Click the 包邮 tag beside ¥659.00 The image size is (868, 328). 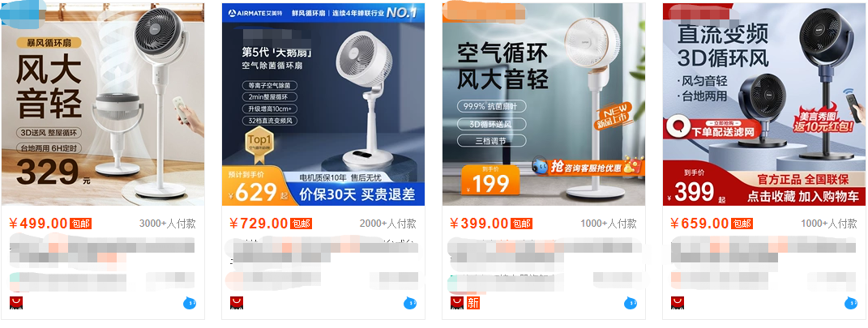tap(742, 224)
